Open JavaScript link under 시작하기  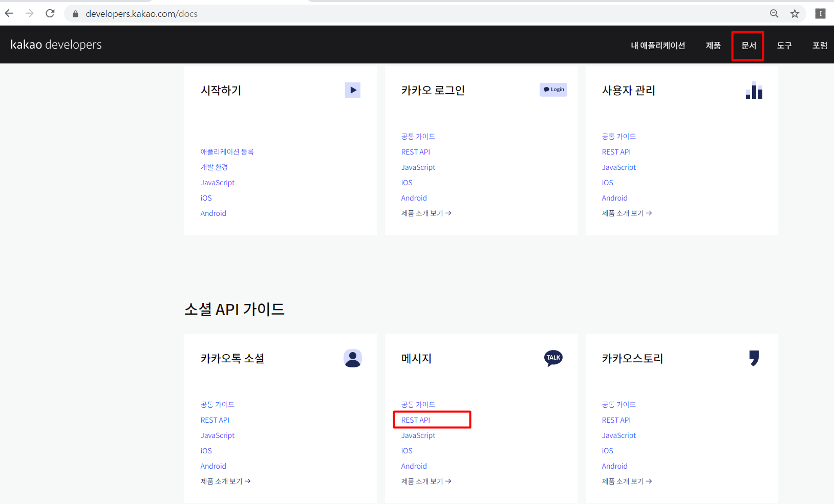(x=218, y=183)
